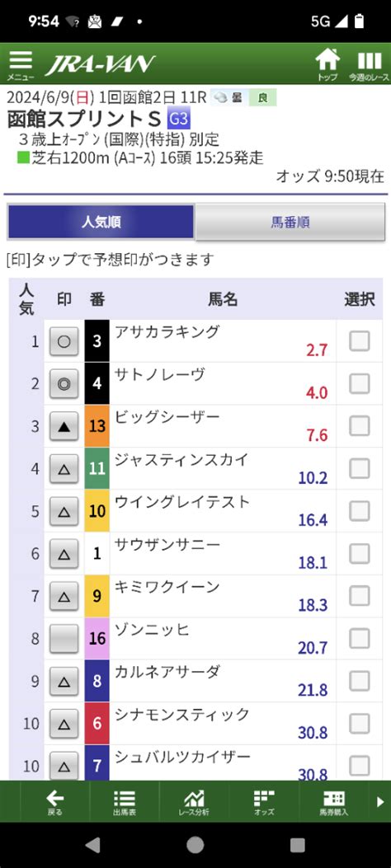This screenshot has height=868, width=391.
Task: Switch to 馬番順 tab
Action: [290, 222]
